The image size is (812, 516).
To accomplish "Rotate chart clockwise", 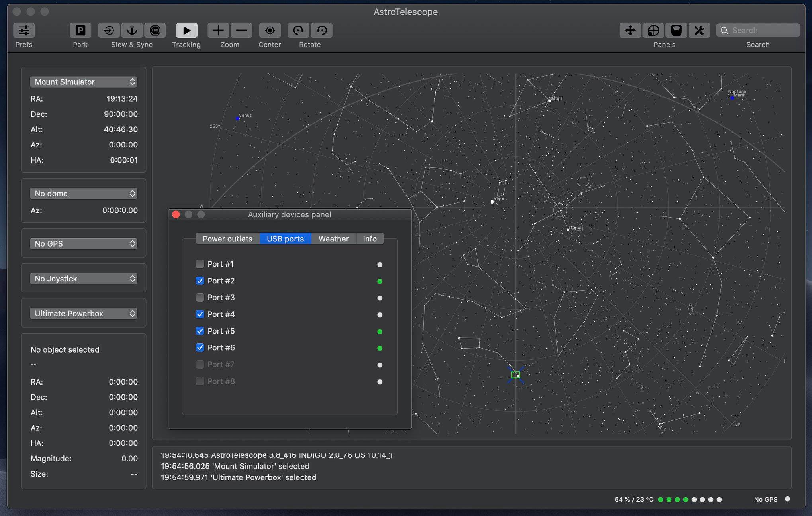I will pos(298,30).
